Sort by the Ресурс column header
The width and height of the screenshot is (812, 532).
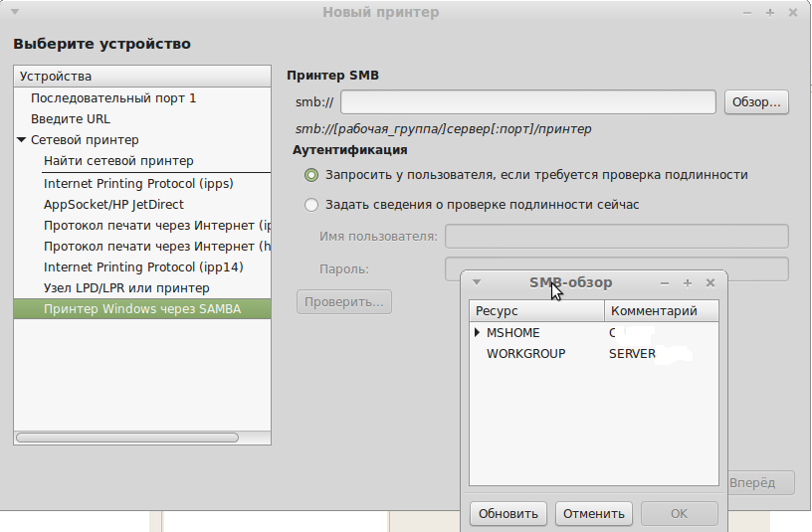(535, 311)
